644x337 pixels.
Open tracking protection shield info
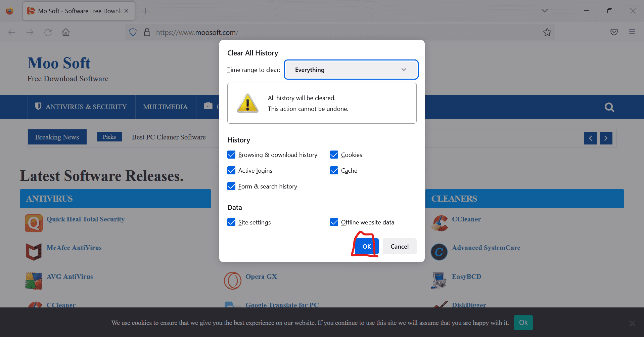[x=133, y=32]
